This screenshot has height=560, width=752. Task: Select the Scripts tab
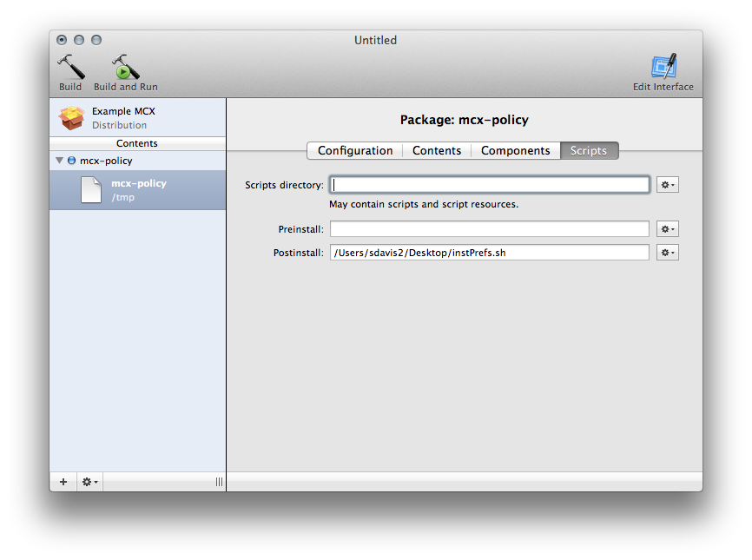tap(589, 150)
